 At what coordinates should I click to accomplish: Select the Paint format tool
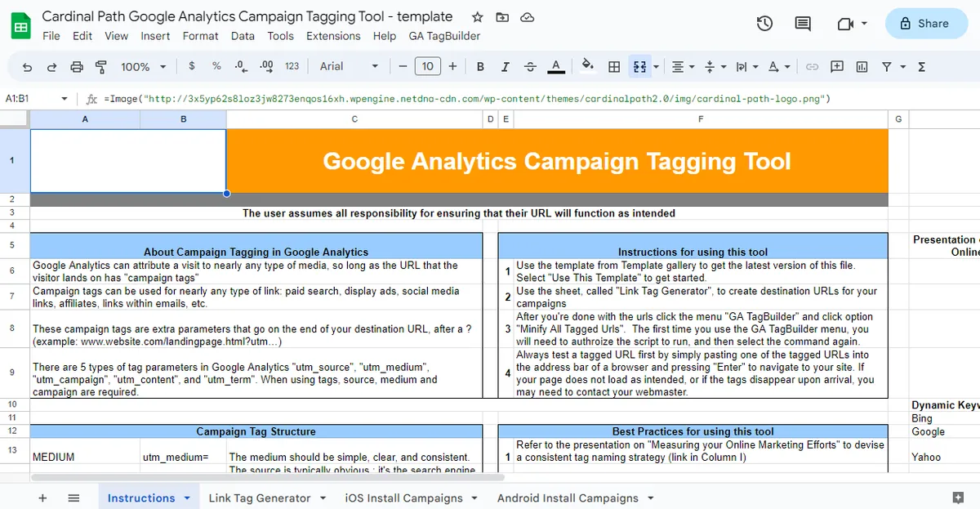click(100, 66)
